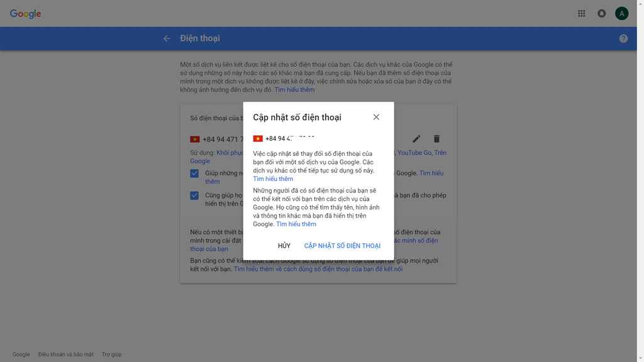Toggle the Cùng giúp họ checkbox
The height and width of the screenshot is (362, 644).
tap(194, 195)
